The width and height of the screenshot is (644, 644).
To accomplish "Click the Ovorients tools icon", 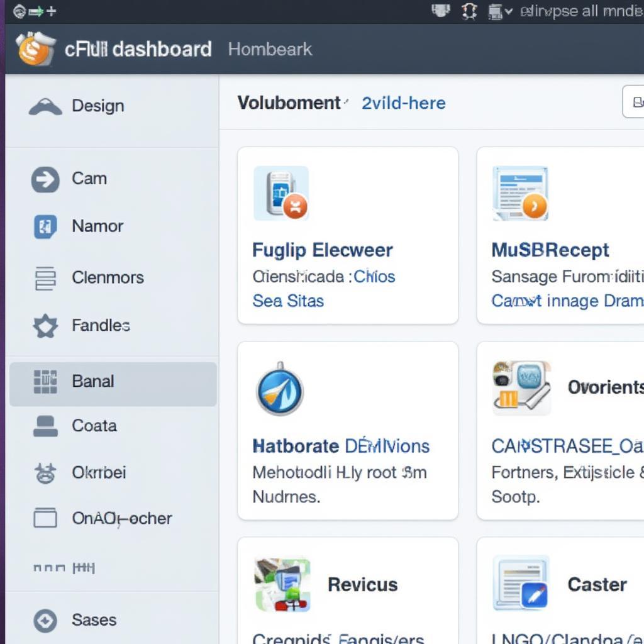I will tap(521, 388).
